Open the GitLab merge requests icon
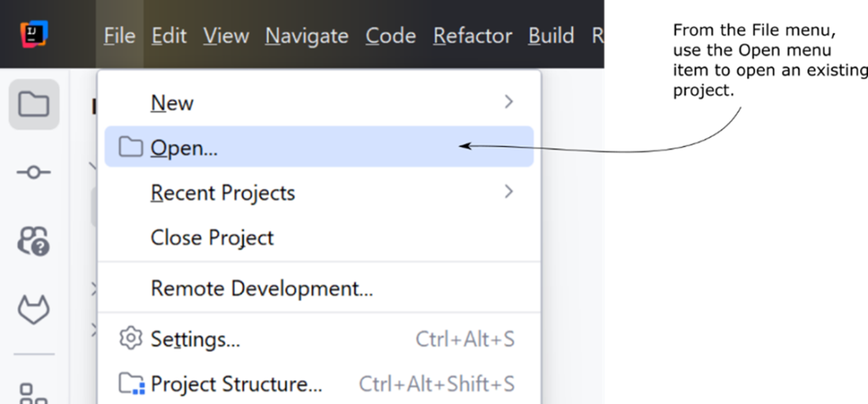868x404 pixels. click(34, 310)
